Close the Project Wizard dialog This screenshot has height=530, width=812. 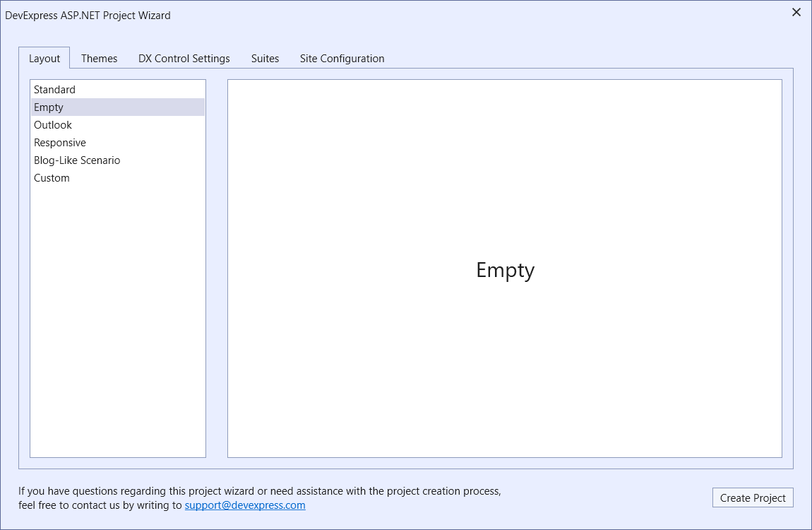tap(796, 12)
